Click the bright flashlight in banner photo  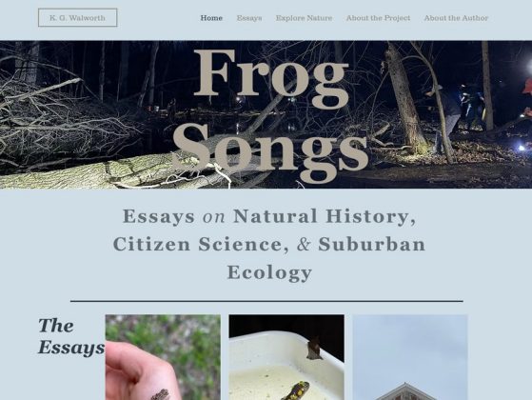pyautogui.click(x=529, y=68)
